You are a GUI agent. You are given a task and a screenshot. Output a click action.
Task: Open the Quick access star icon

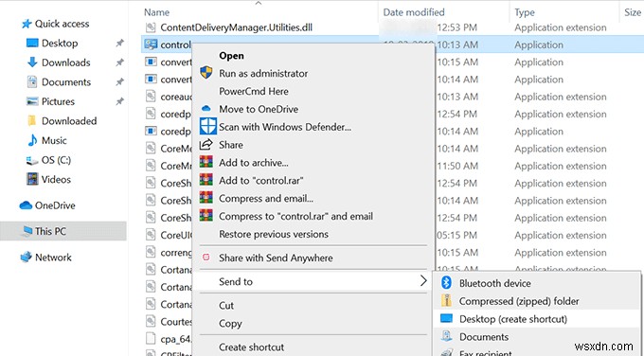pos(27,24)
